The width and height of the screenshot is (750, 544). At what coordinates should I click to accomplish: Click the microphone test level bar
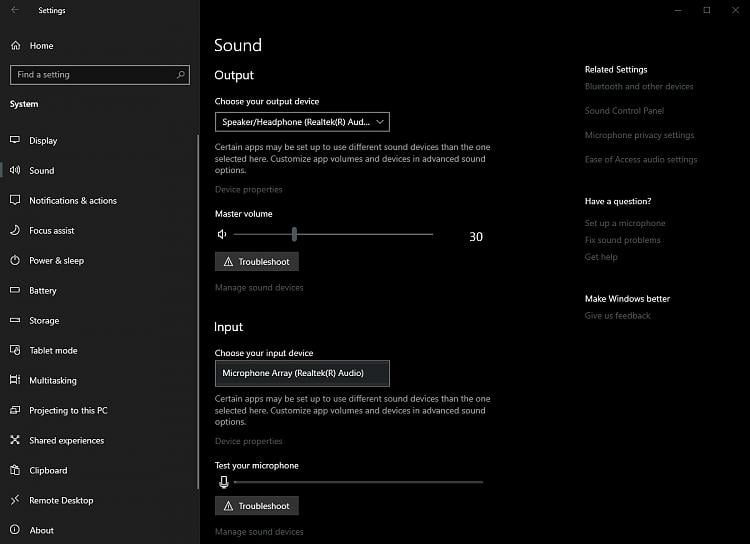coord(359,482)
